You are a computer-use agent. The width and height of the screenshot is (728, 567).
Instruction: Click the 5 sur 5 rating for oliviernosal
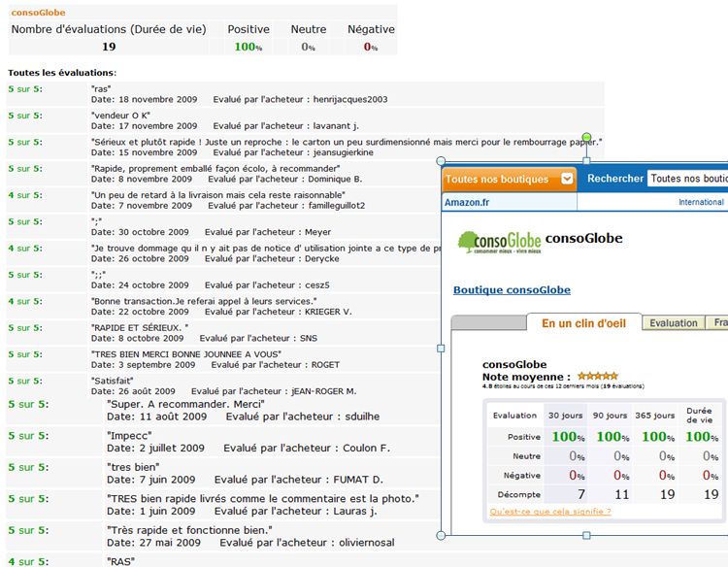point(28,530)
